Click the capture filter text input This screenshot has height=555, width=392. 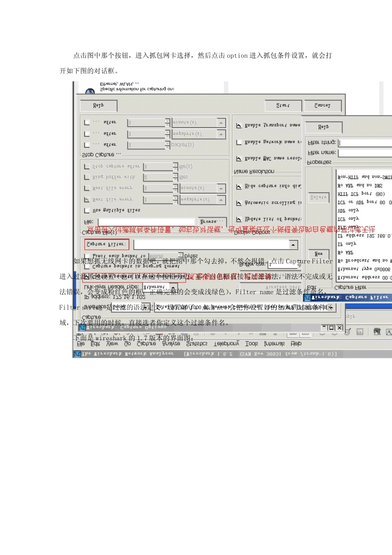212,245
